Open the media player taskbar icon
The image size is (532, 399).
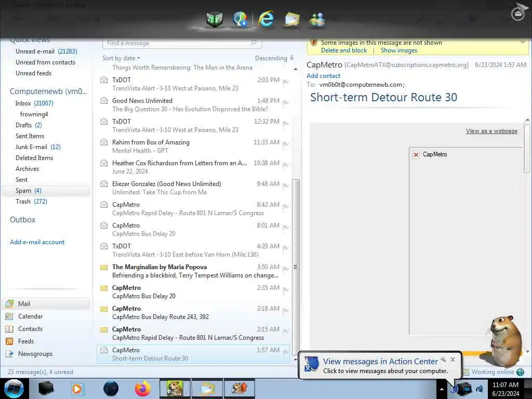[77, 389]
